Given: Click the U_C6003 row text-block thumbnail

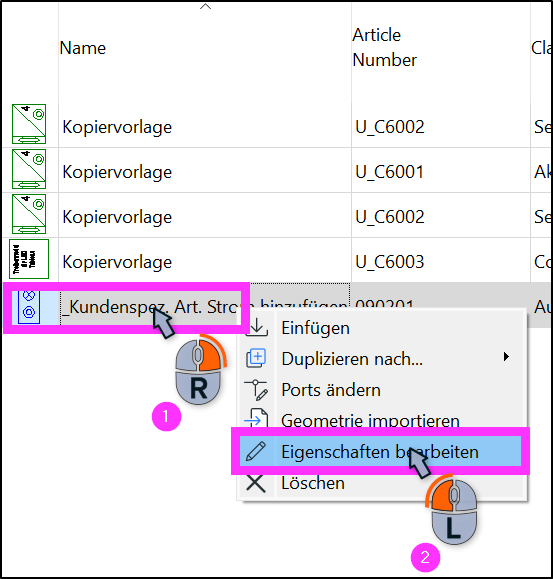Looking at the screenshot, I should [29, 259].
